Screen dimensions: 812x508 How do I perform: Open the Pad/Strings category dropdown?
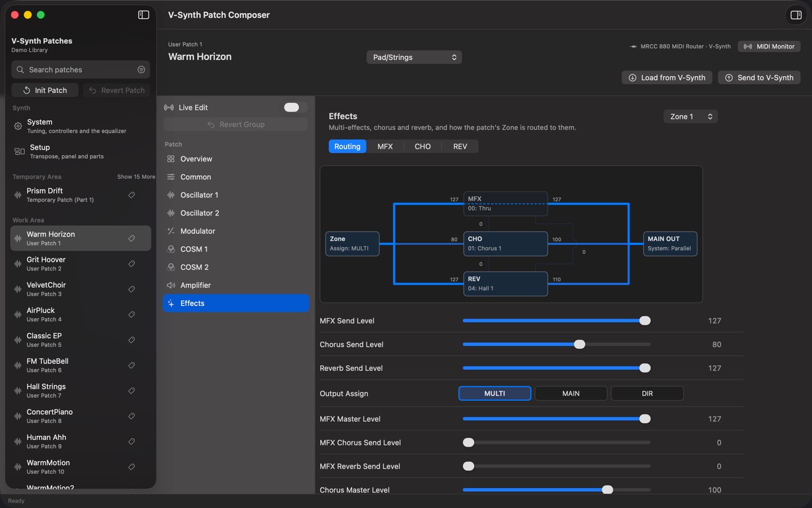(x=414, y=57)
